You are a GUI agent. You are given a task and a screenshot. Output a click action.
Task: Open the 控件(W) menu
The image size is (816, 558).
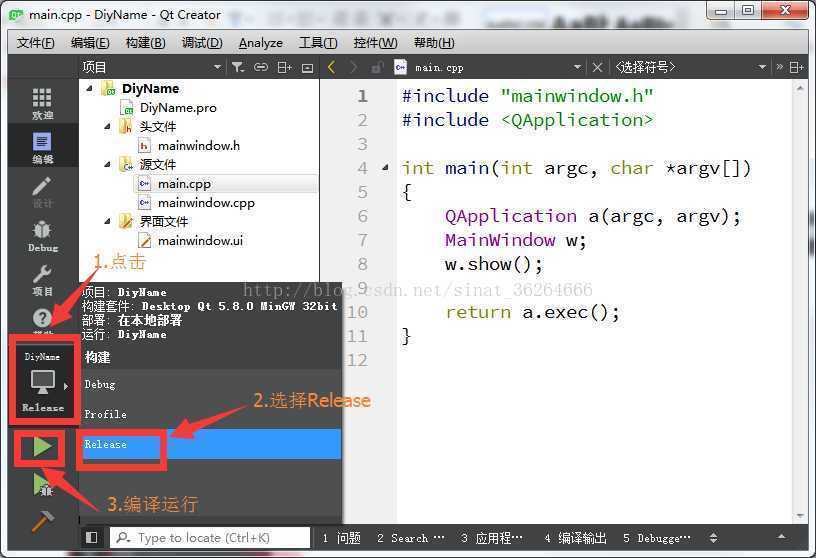[x=375, y=43]
